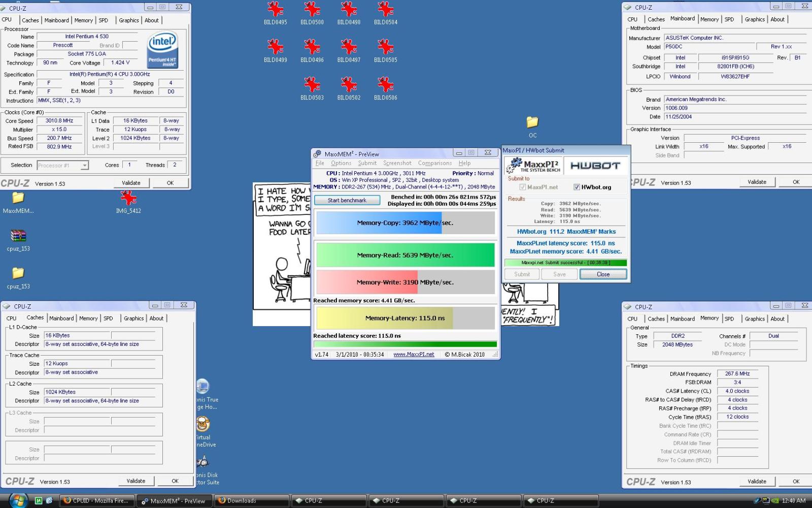812x508 pixels.
Task: Click the Motherboard Model P5GDC field
Action: pyautogui.click(x=709, y=47)
